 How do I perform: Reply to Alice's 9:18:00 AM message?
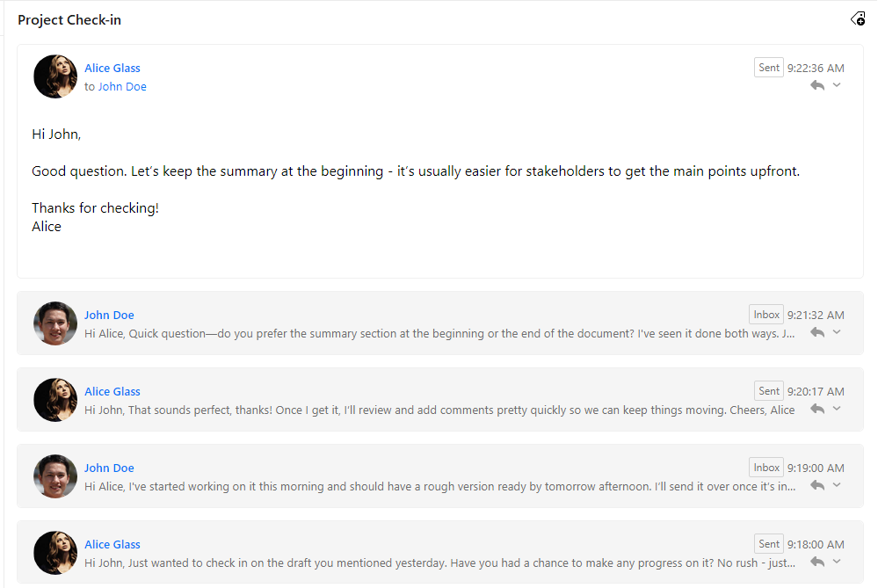click(817, 562)
